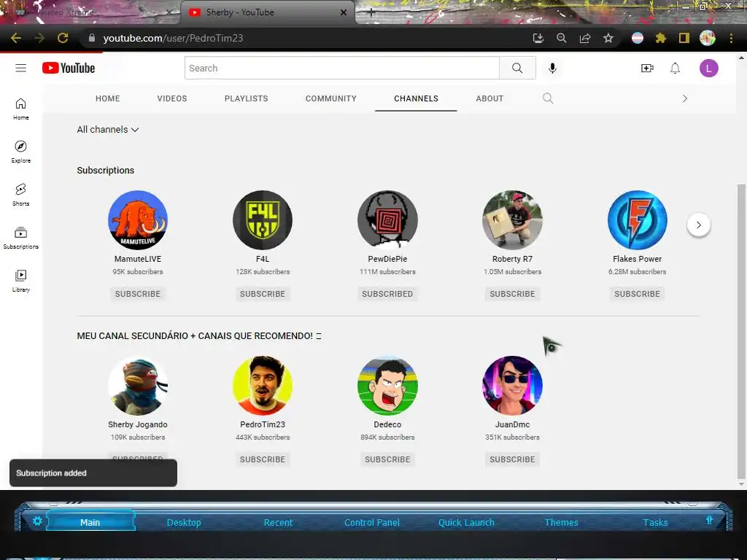Go to Home in the sidebar
The width and height of the screenshot is (747, 560).
pos(20,109)
